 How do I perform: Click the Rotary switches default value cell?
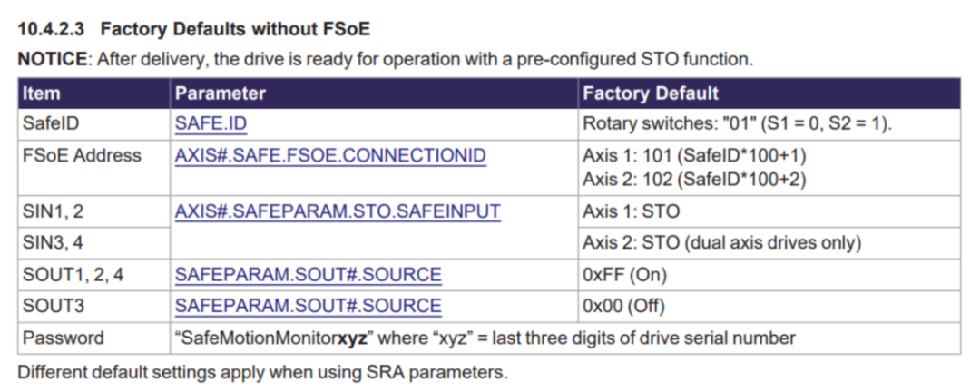pos(769,123)
